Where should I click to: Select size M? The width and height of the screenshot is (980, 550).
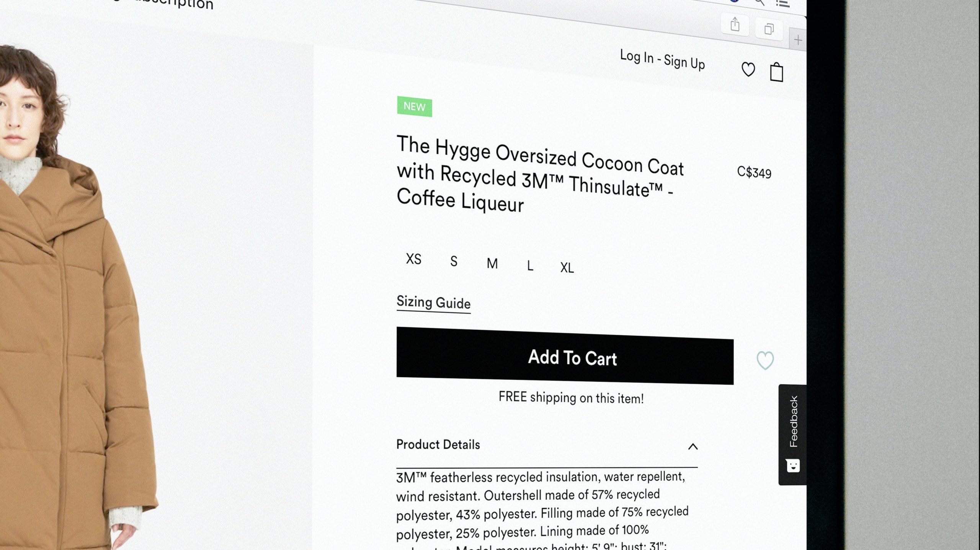pos(492,264)
